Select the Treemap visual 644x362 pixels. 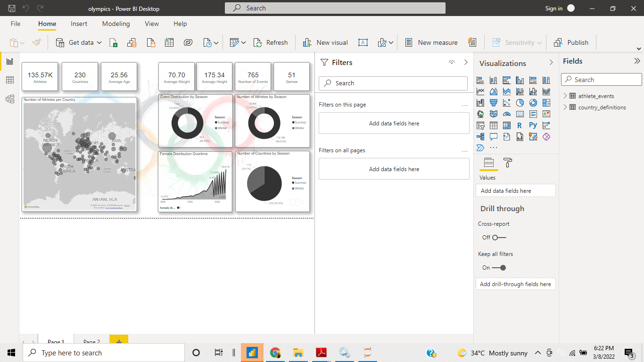coord(546,103)
